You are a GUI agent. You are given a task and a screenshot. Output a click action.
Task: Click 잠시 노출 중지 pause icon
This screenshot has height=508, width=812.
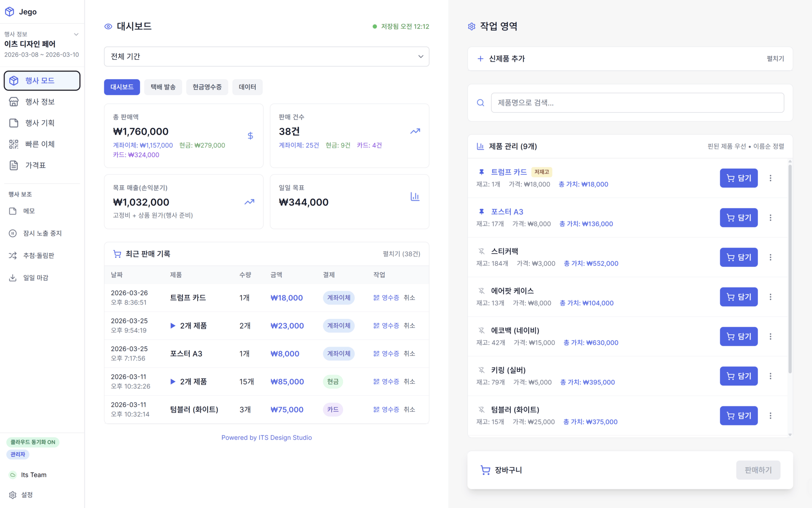click(13, 233)
